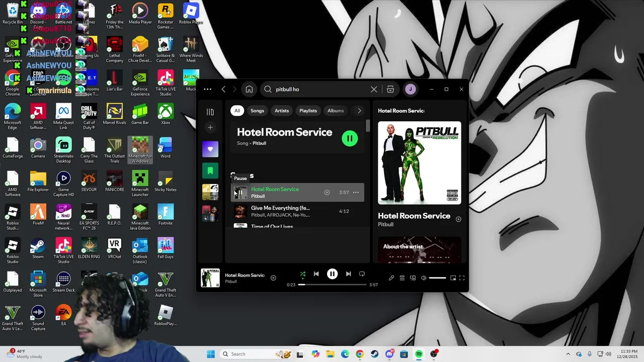644x362 pixels.
Task: Select the Albums filter chip
Action: 336,111
